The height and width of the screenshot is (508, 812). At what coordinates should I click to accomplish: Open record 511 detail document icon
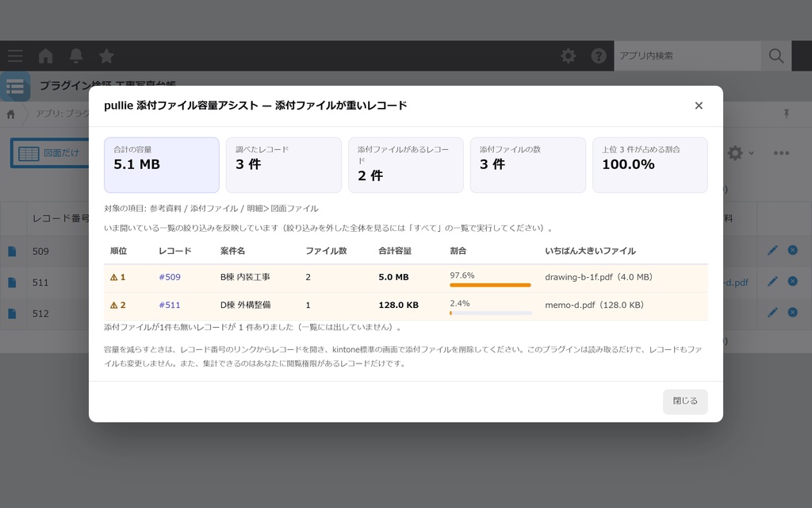tap(13, 283)
